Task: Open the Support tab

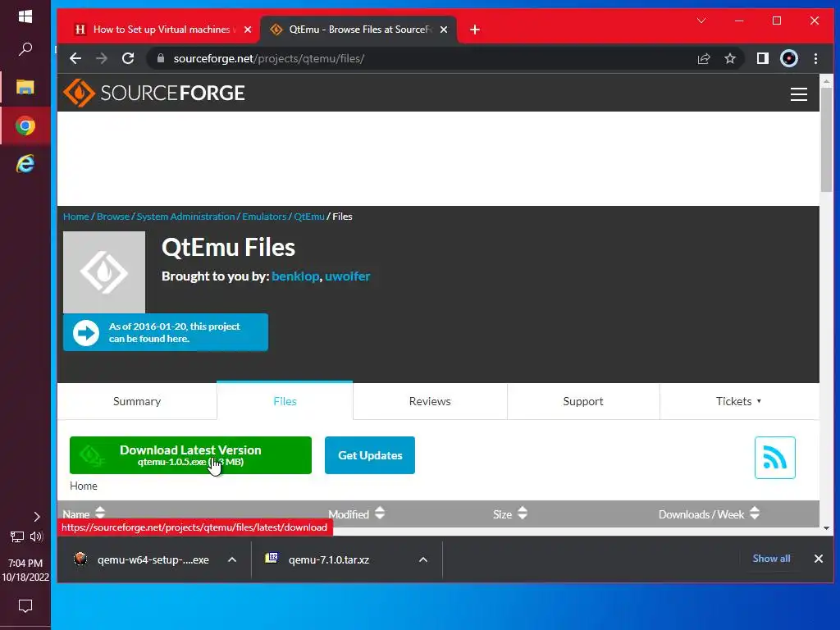Action: (x=583, y=401)
